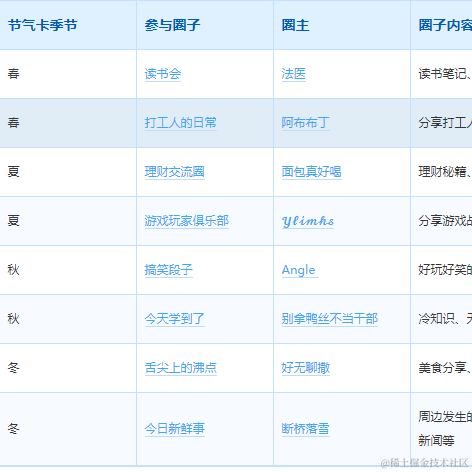Select 夏 in the 游戏玩家俱乐部 row
The width and height of the screenshot is (472, 472).
(x=14, y=221)
